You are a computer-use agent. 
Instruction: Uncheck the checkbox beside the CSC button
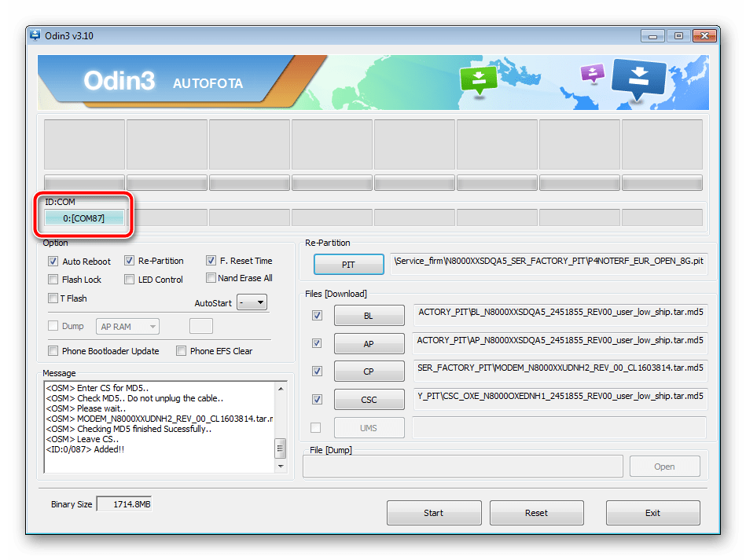(317, 399)
